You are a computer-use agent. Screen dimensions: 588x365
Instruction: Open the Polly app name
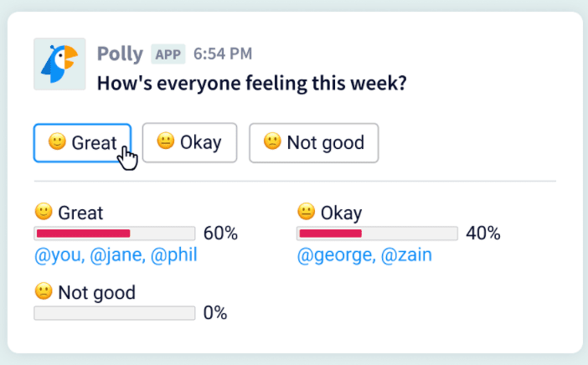[x=120, y=54]
